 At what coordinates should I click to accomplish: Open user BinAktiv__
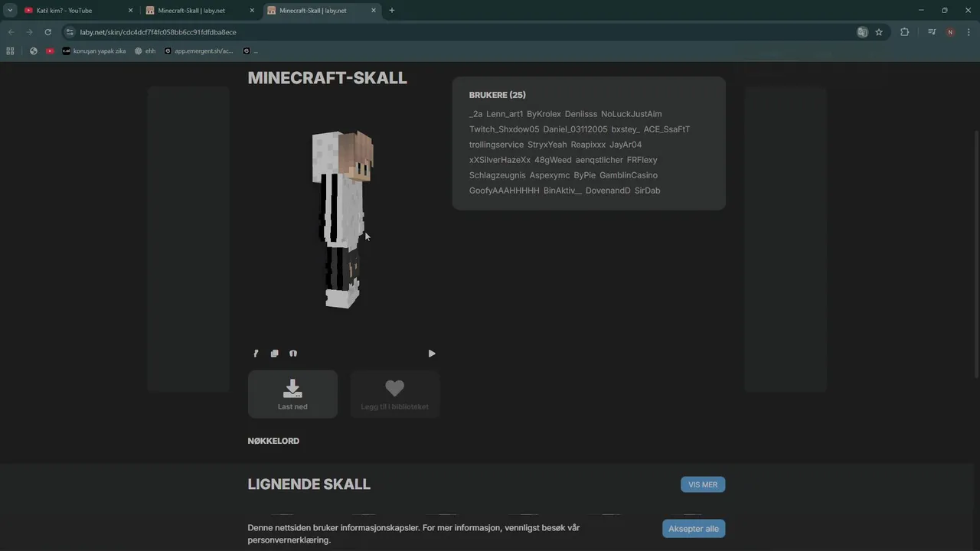[563, 191]
